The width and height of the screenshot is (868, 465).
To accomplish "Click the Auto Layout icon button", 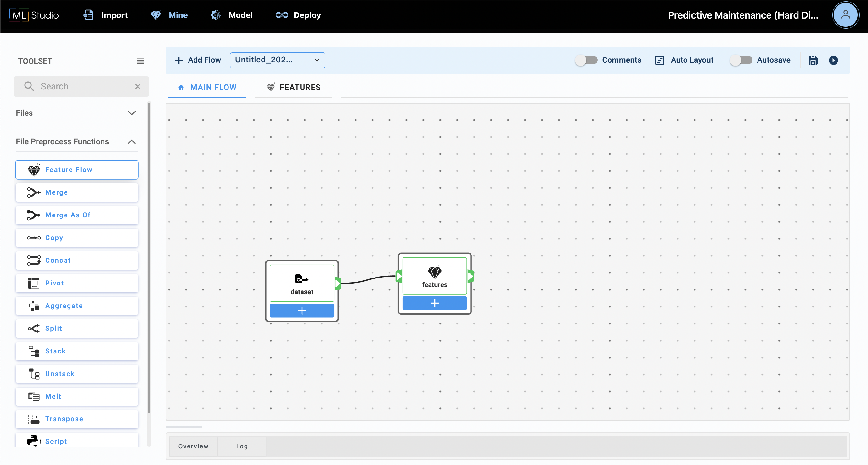I will pos(659,60).
